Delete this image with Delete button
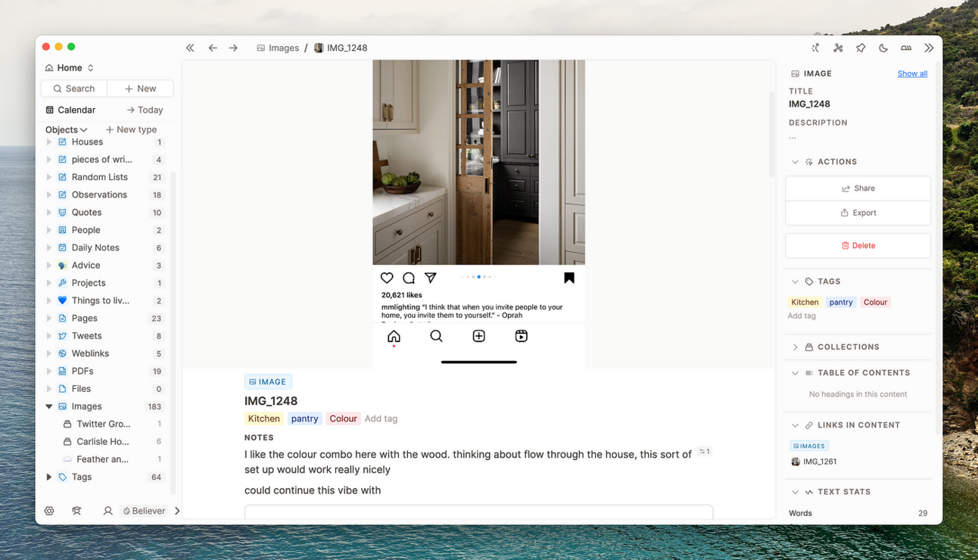This screenshot has height=560, width=978. point(858,246)
